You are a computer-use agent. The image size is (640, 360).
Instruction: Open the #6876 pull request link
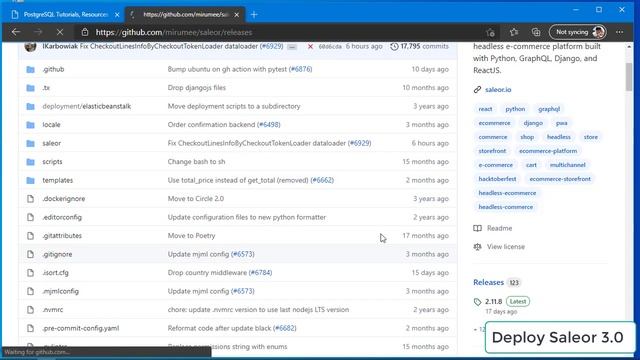300,69
